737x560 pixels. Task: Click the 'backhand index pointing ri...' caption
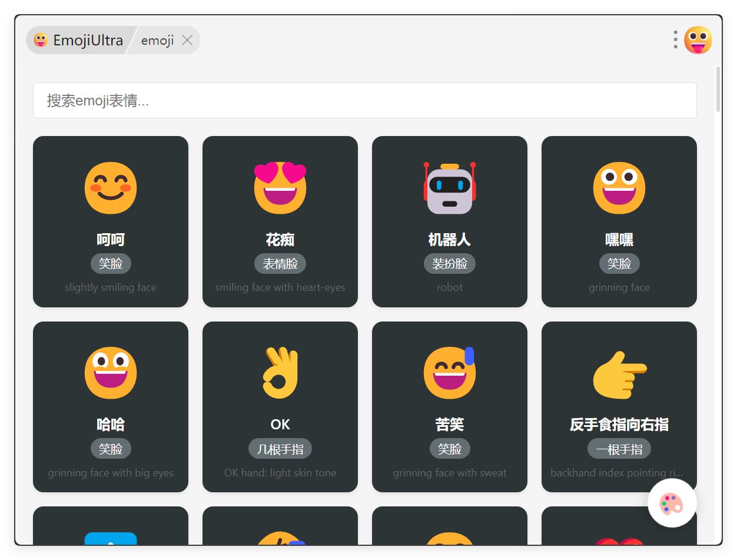point(617,473)
